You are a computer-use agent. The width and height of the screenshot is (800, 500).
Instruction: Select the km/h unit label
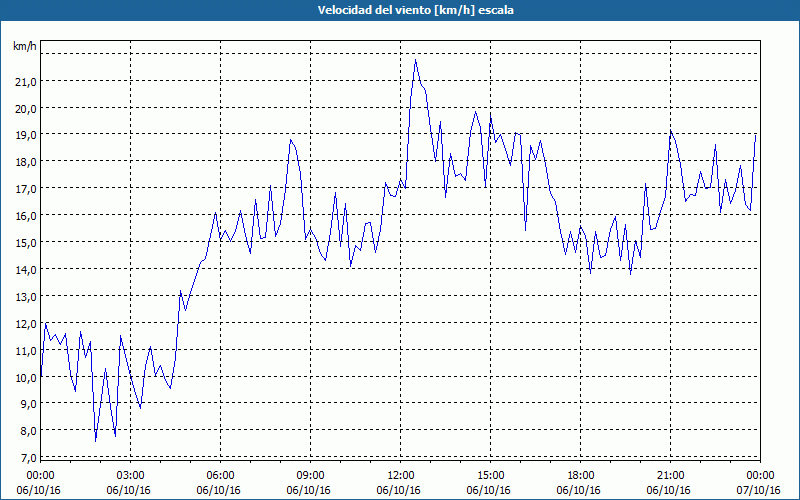pos(24,46)
